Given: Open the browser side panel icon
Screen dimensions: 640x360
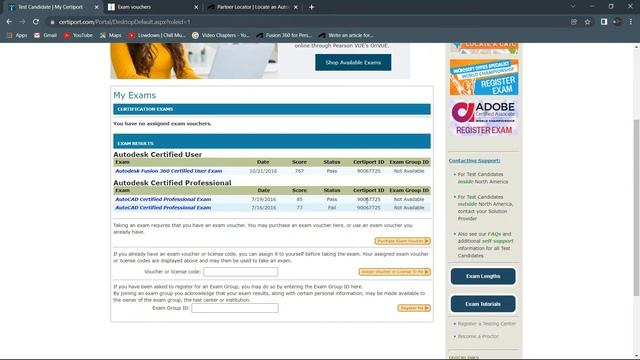Looking at the screenshot, I should click(604, 22).
